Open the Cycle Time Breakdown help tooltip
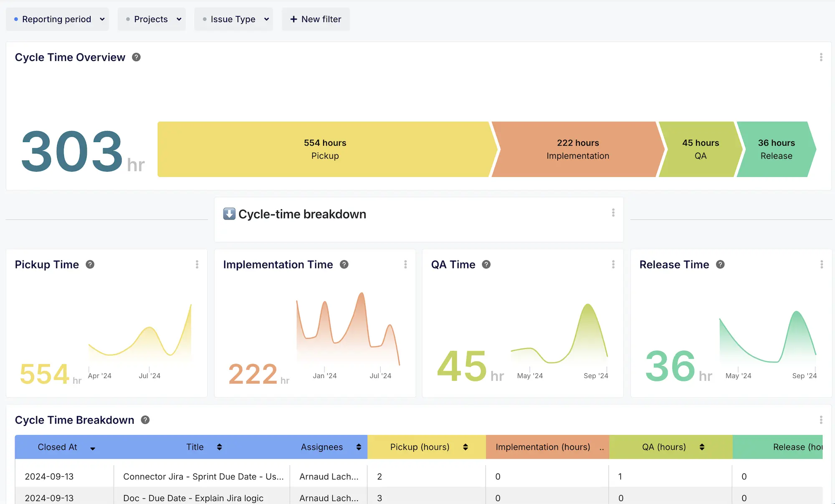Viewport: 835px width, 504px height. click(145, 420)
